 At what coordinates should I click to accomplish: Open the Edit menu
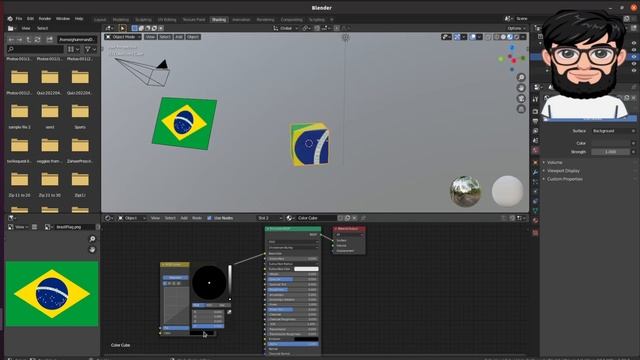[x=30, y=19]
